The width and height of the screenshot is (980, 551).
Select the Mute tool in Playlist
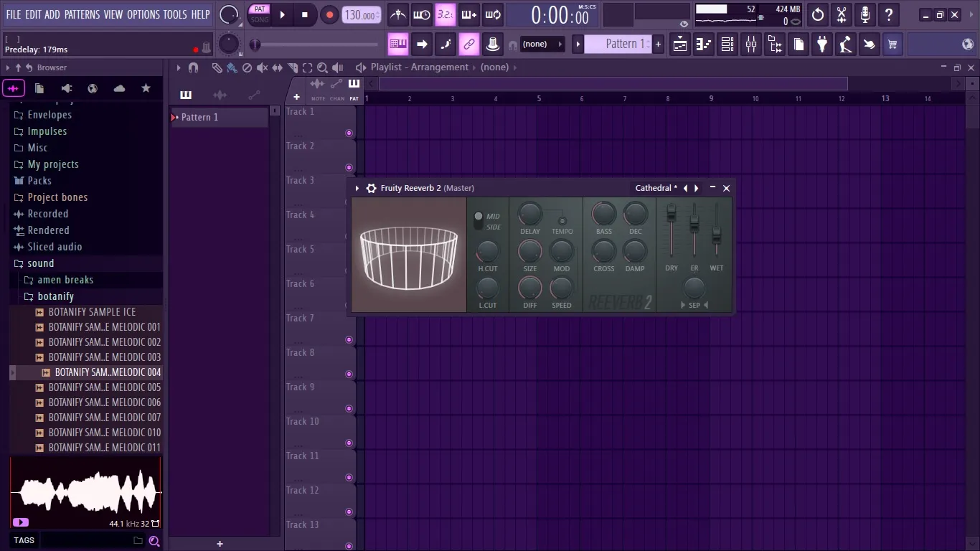(x=262, y=67)
